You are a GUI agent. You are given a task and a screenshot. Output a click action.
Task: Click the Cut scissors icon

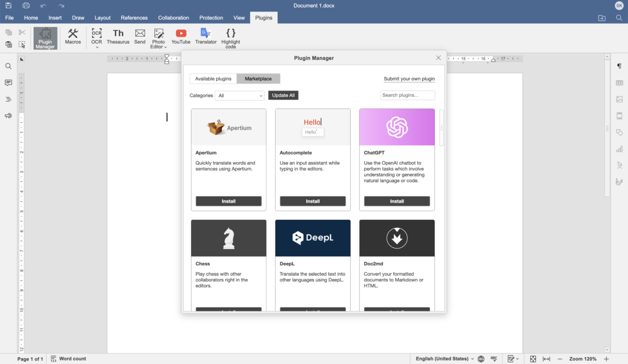click(x=22, y=32)
